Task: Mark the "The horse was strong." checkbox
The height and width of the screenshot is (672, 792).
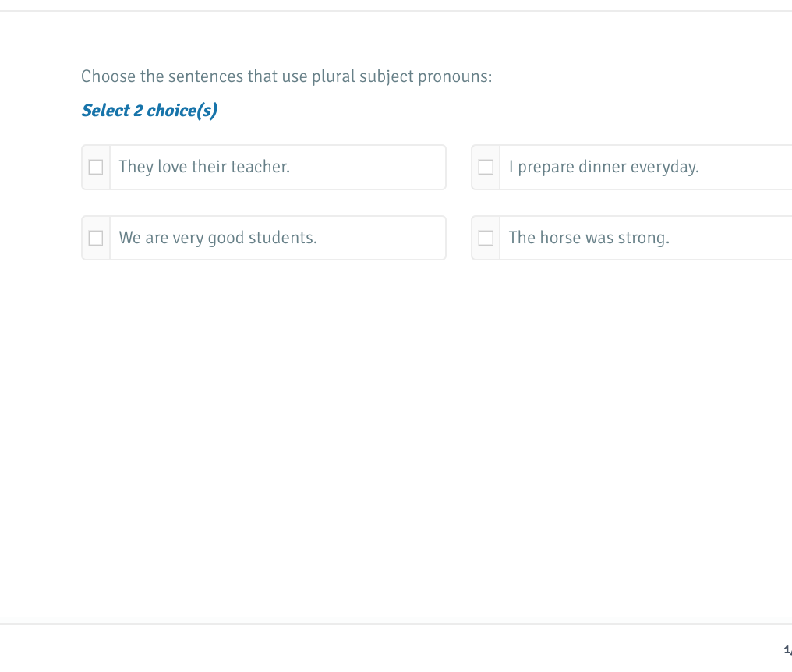Action: point(486,238)
